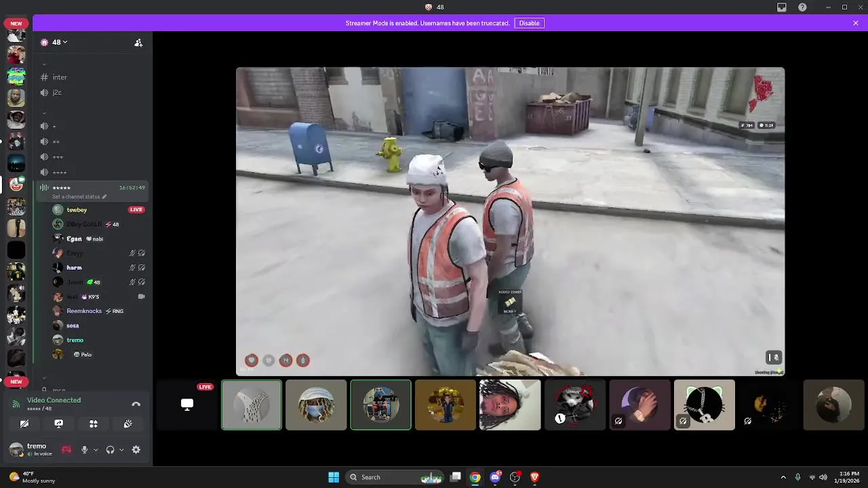868x488 pixels.
Task: Open Task View on the taskbar
Action: [x=456, y=477]
